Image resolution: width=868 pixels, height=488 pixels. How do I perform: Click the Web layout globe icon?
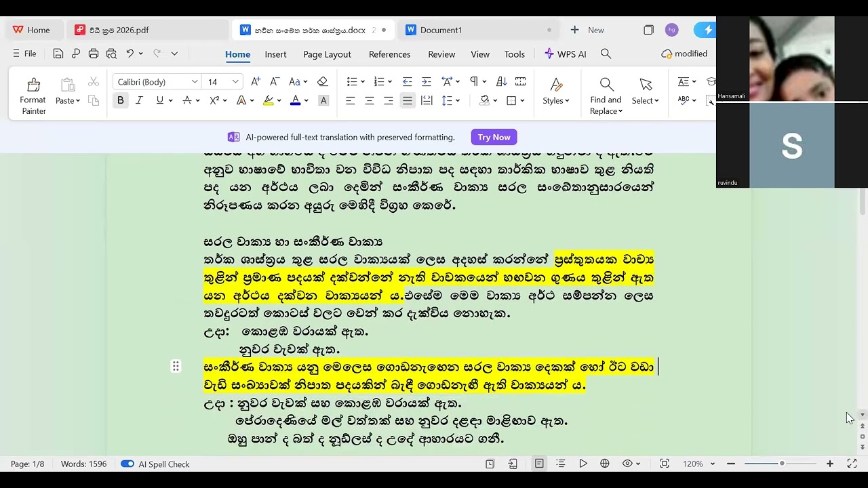pyautogui.click(x=604, y=464)
